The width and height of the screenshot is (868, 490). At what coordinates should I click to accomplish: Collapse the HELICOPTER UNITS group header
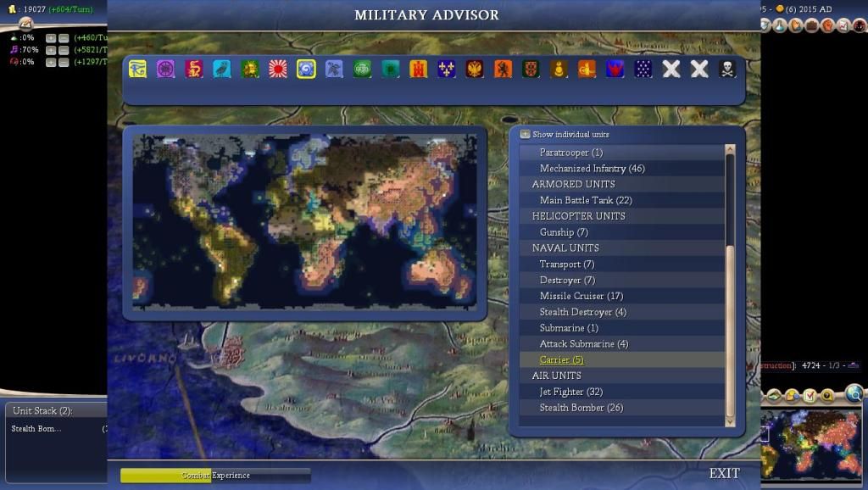tap(621, 216)
